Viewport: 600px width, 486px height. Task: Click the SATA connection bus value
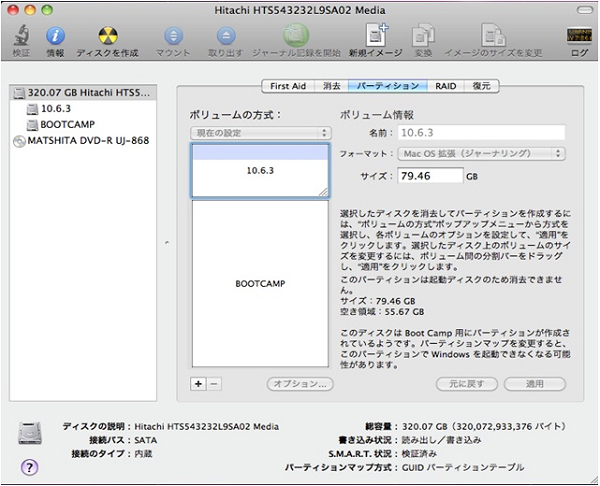tap(145, 440)
